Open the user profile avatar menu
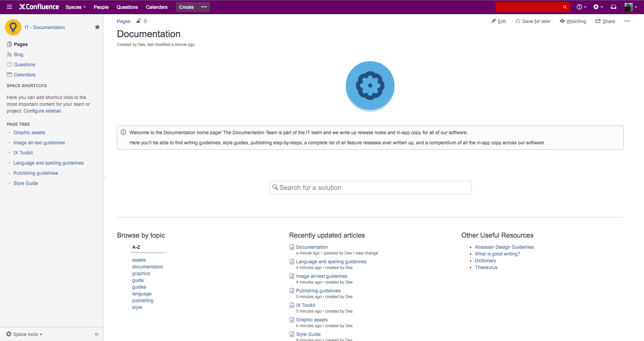 click(x=631, y=7)
